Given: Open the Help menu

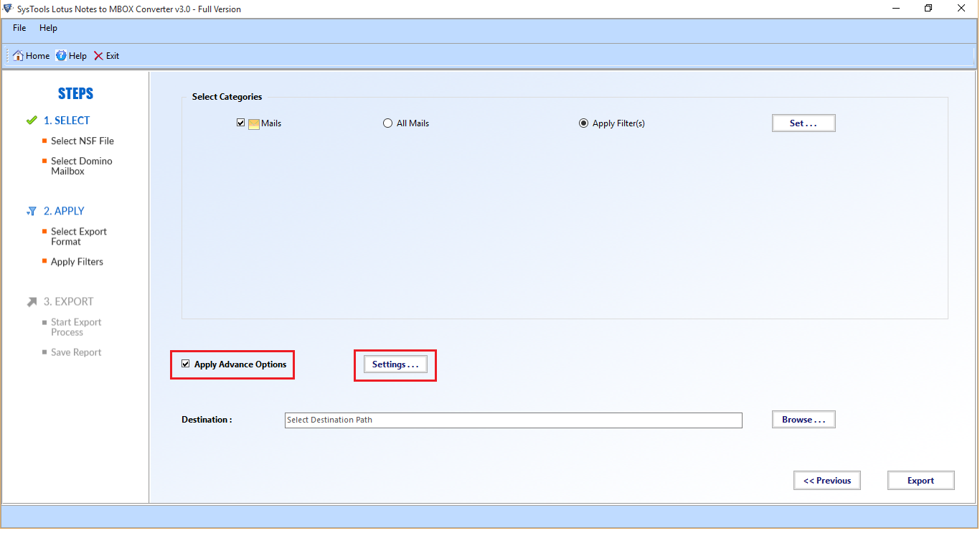Looking at the screenshot, I should click(48, 28).
